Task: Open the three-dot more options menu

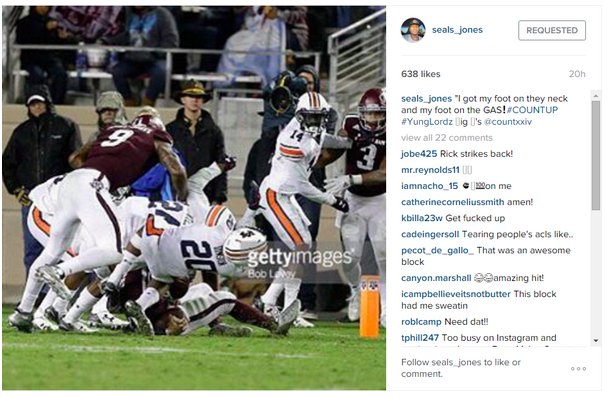Action: pyautogui.click(x=578, y=369)
